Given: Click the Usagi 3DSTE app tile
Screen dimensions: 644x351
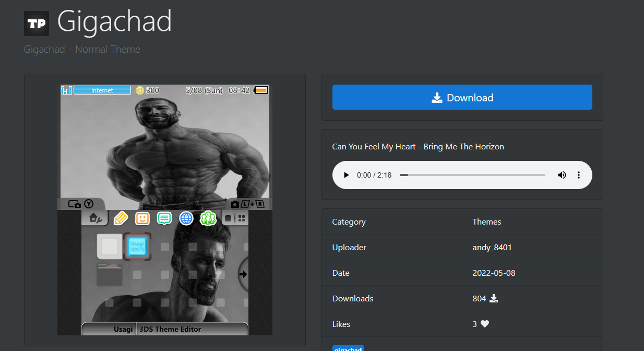Looking at the screenshot, I should click(x=137, y=247).
